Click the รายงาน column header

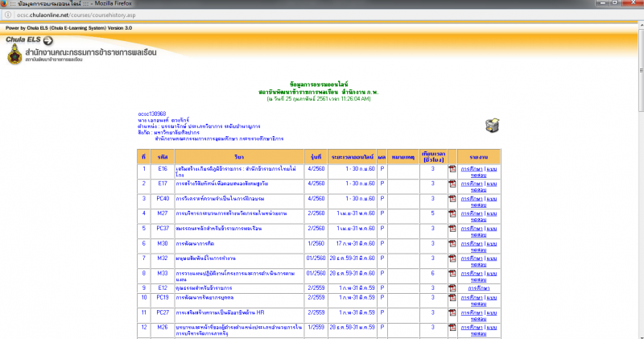(478, 157)
